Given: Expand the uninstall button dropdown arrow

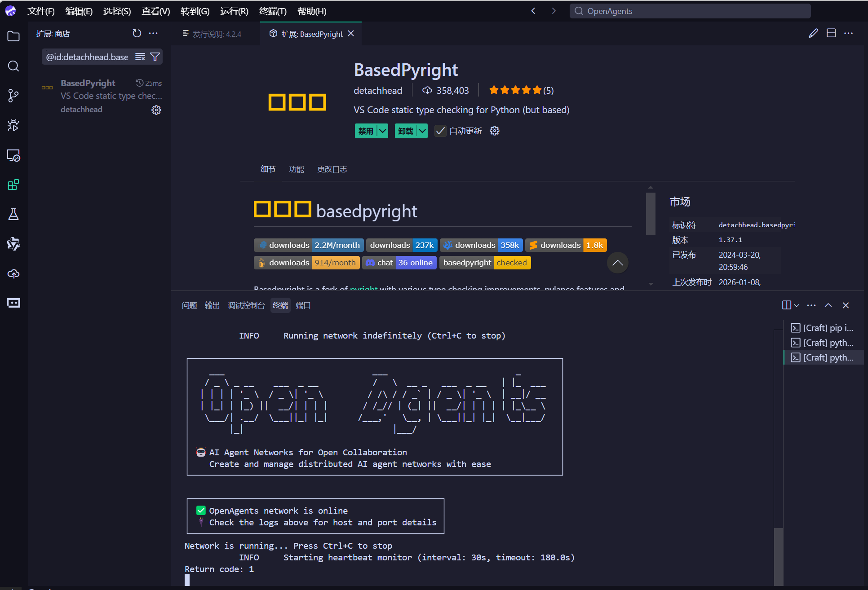Looking at the screenshot, I should coord(422,131).
